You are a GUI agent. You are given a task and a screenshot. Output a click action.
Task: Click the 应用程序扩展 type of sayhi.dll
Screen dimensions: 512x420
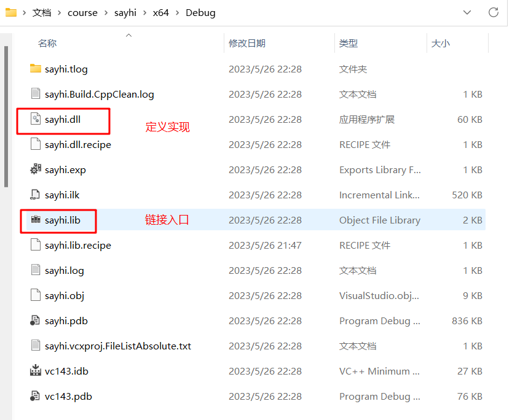pyautogui.click(x=367, y=119)
